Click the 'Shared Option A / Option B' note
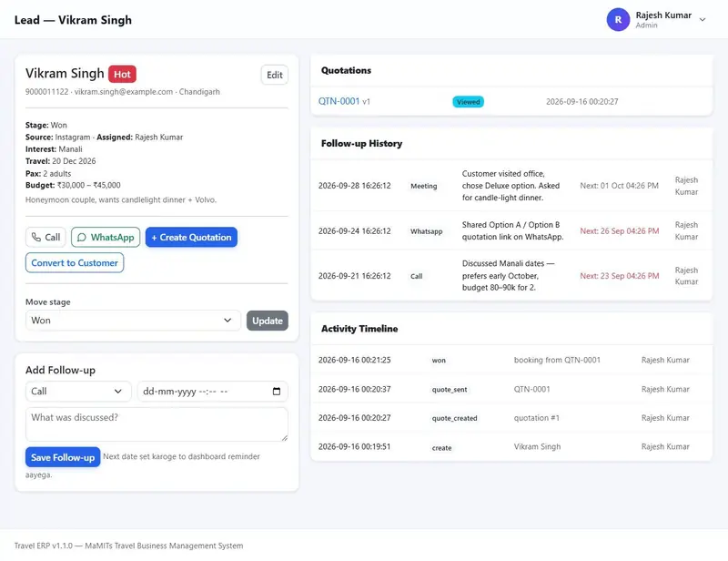Screen dimensions: 728x561 (512, 231)
